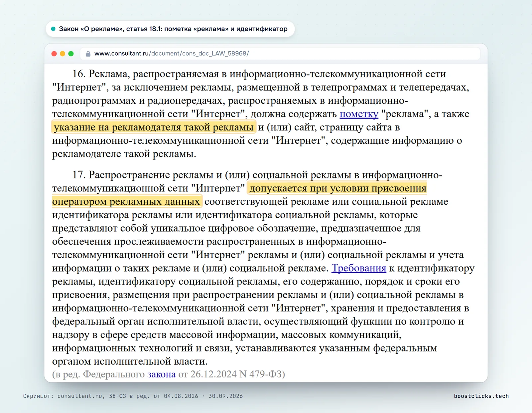Click the teal dot in the title pill
The image size is (532, 413).
tap(53, 29)
